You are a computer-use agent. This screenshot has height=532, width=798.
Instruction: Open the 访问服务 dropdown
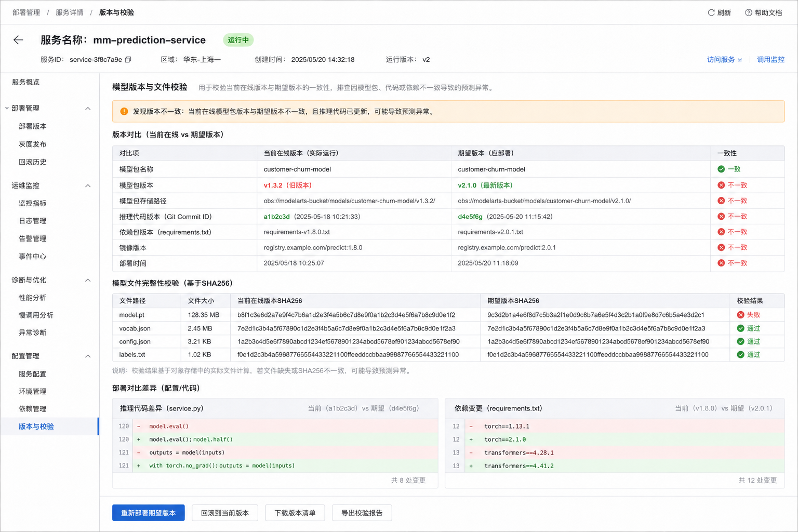pos(724,60)
